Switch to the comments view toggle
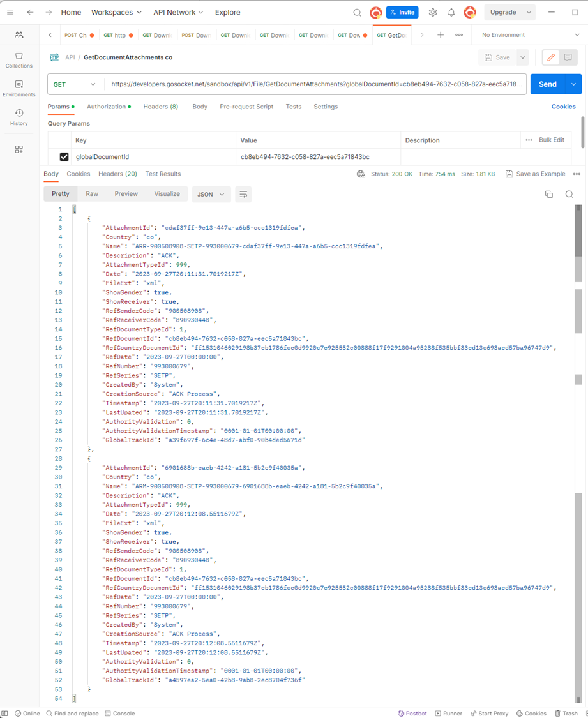The height and width of the screenshot is (718, 588). point(568,57)
